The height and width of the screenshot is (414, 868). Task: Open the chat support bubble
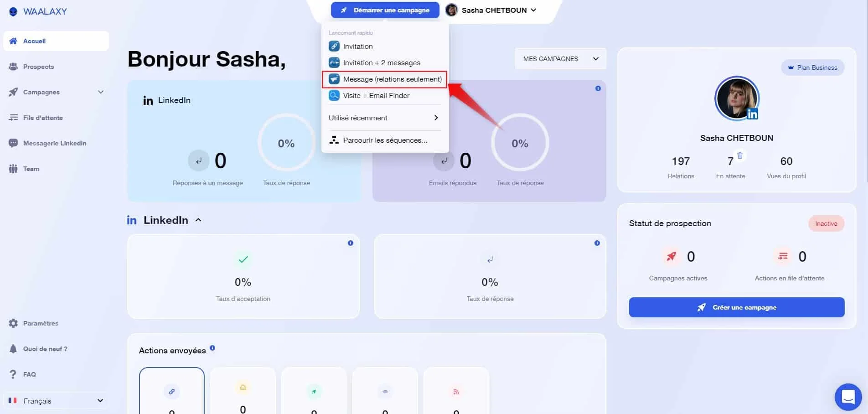pyautogui.click(x=848, y=397)
